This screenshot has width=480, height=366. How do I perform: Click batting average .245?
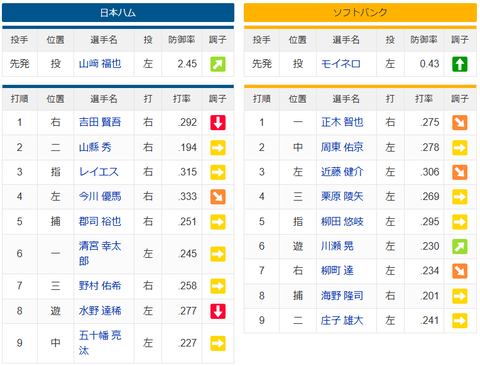(188, 254)
